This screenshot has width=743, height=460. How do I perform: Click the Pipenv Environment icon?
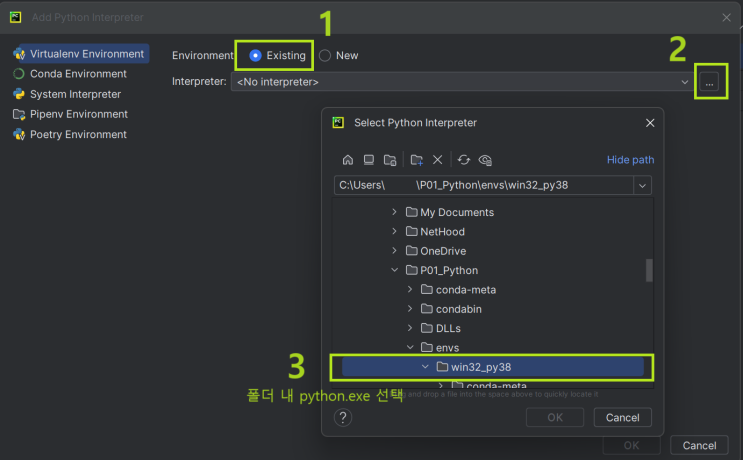click(x=19, y=114)
